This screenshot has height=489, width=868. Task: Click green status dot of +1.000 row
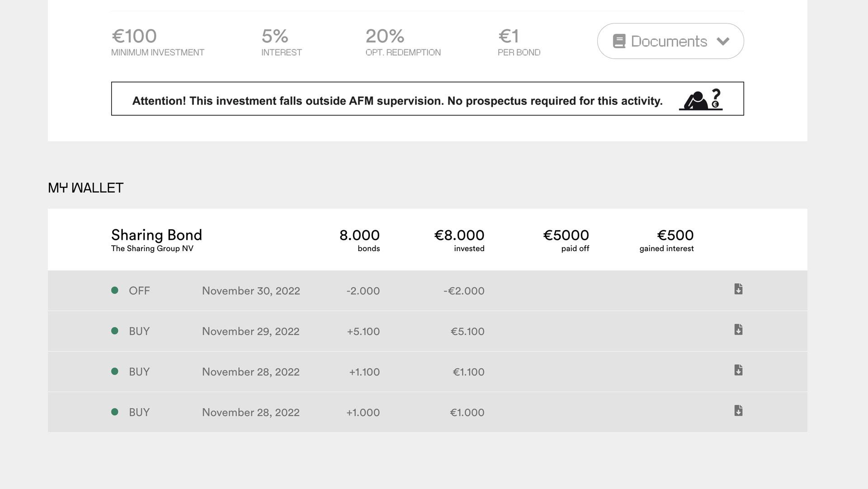[115, 412]
